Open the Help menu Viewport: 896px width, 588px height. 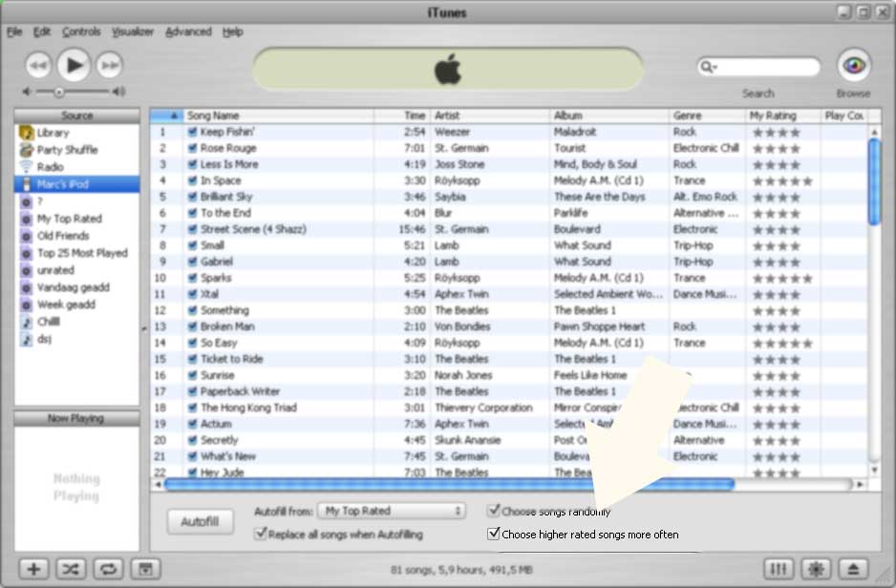click(x=232, y=31)
